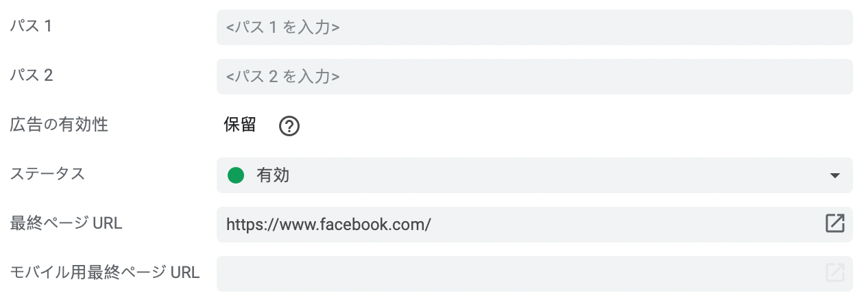Expand the ステータス dropdown arrow
The image size is (868, 304).
(x=834, y=175)
